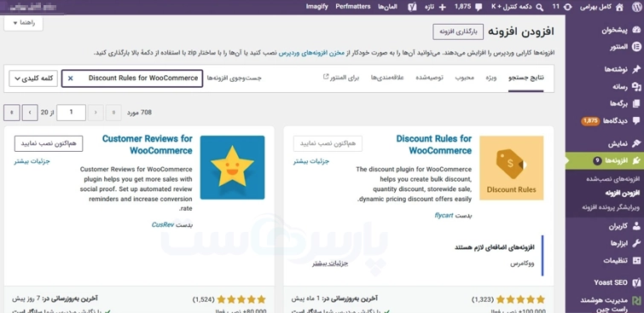Open ویرایشگر پرونده افزونه submenu item
This screenshot has height=313, width=644.
coord(612,207)
